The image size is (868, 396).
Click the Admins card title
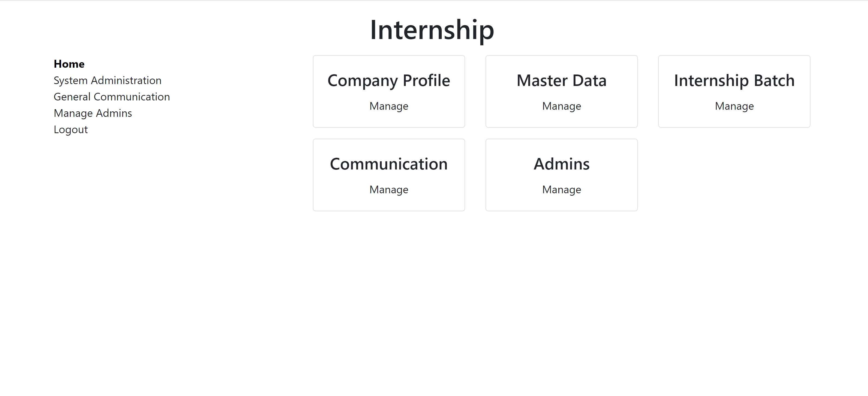pyautogui.click(x=561, y=164)
